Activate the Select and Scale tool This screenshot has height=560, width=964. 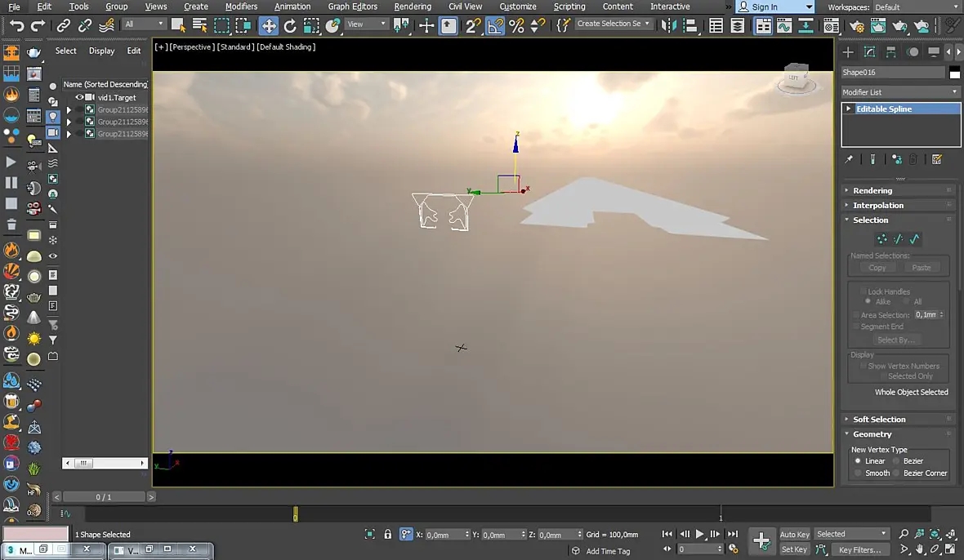[311, 25]
